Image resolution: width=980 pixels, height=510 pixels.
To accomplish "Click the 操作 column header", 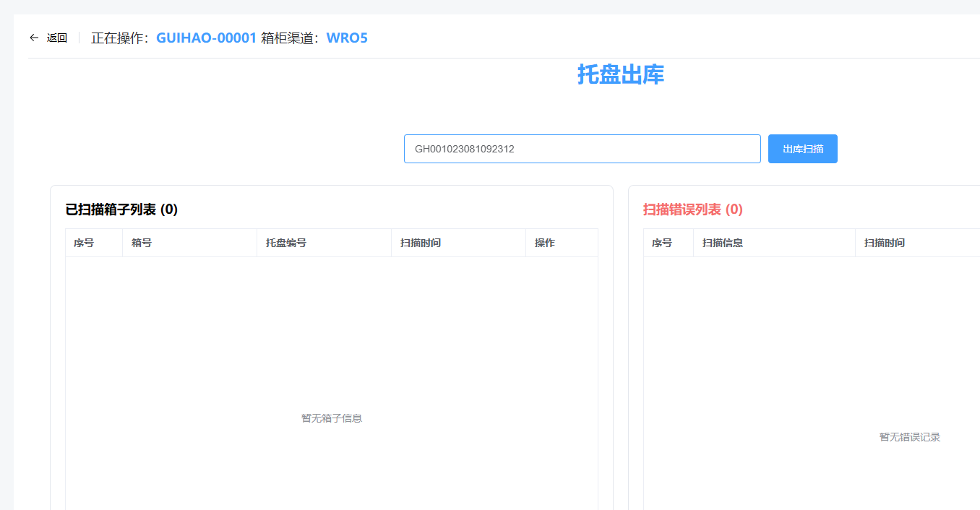I will tap(545, 243).
